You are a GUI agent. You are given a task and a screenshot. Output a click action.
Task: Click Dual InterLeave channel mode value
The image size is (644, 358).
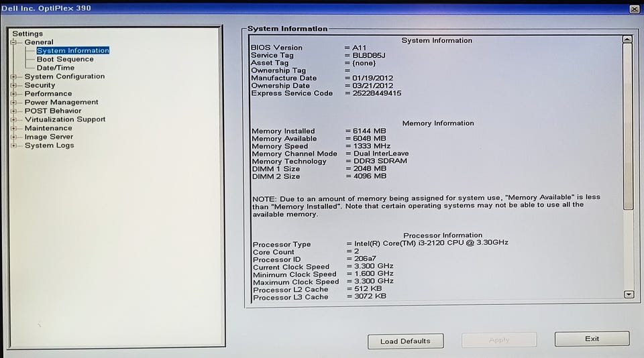(381, 154)
